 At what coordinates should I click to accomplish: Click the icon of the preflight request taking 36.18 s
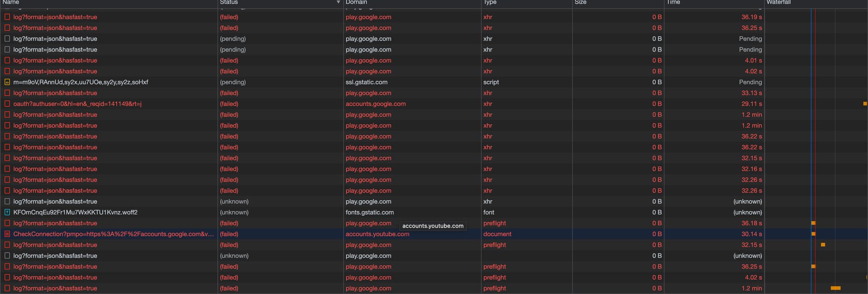click(7, 223)
